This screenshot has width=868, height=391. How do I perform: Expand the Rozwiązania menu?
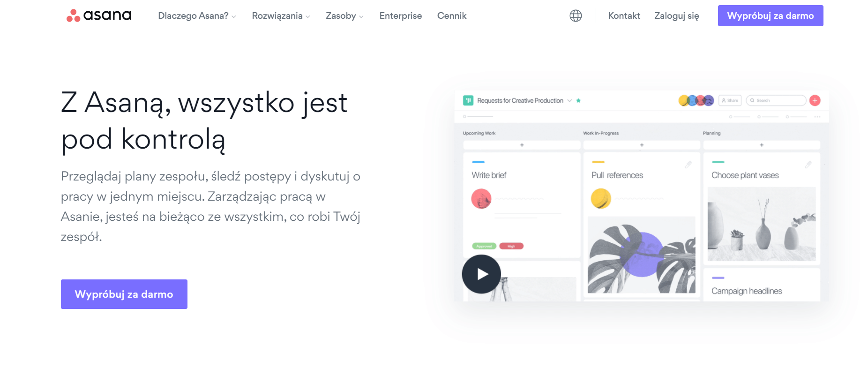(281, 15)
